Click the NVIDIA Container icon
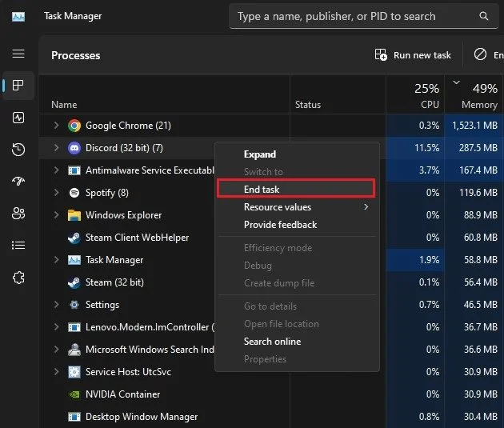This screenshot has width=504, height=428. [x=74, y=394]
